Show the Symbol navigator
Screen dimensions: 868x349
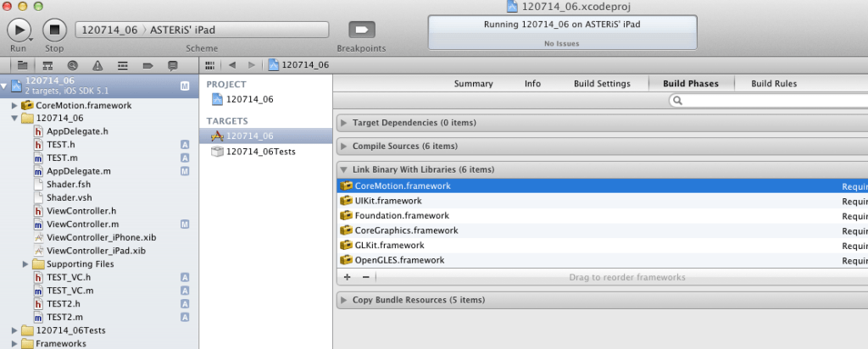[47, 65]
